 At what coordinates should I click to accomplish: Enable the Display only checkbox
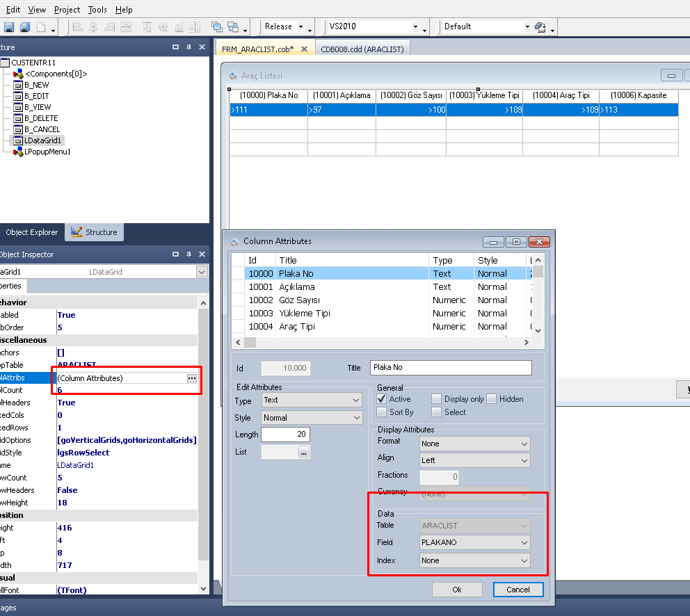click(x=436, y=399)
